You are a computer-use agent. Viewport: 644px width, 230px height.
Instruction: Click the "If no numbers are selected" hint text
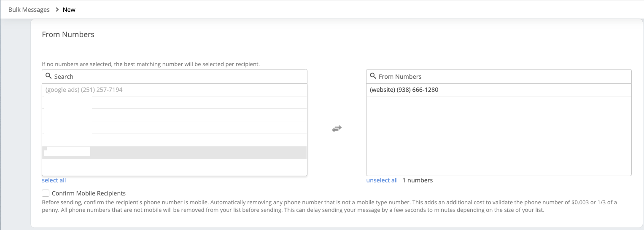click(x=151, y=64)
